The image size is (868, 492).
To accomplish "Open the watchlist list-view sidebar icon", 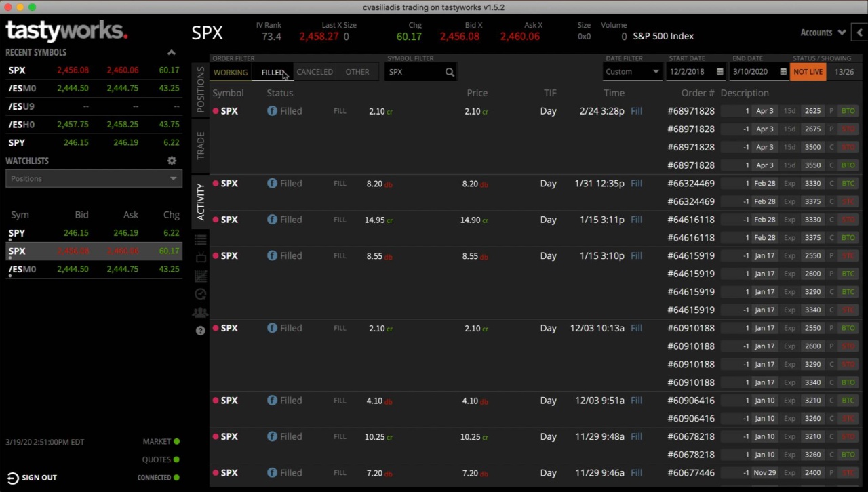I will [200, 240].
